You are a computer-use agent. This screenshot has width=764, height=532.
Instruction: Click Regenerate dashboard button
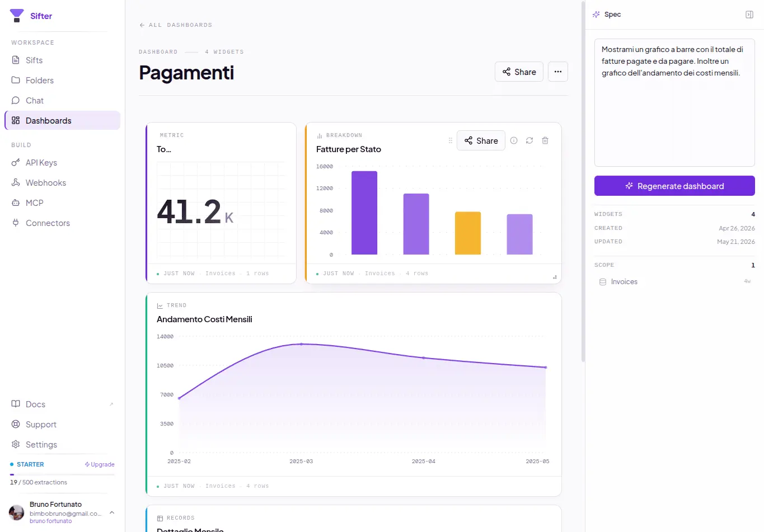pyautogui.click(x=674, y=186)
